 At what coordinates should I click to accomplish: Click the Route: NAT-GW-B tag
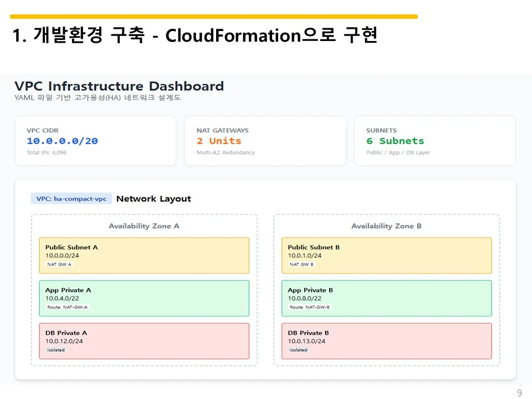click(x=309, y=307)
